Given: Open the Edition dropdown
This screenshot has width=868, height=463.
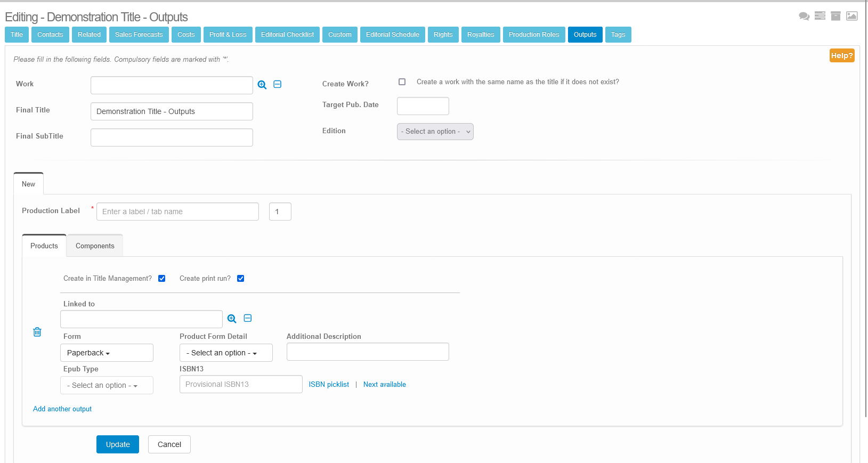Looking at the screenshot, I should pos(435,132).
